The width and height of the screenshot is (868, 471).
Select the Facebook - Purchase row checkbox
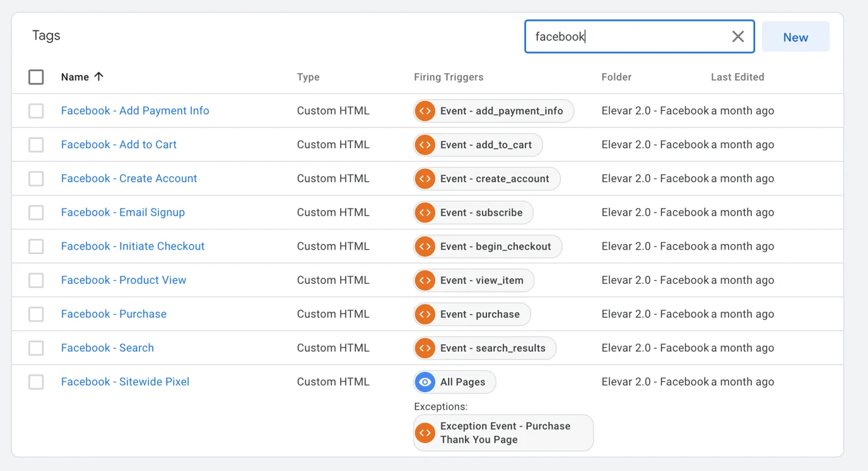point(36,314)
